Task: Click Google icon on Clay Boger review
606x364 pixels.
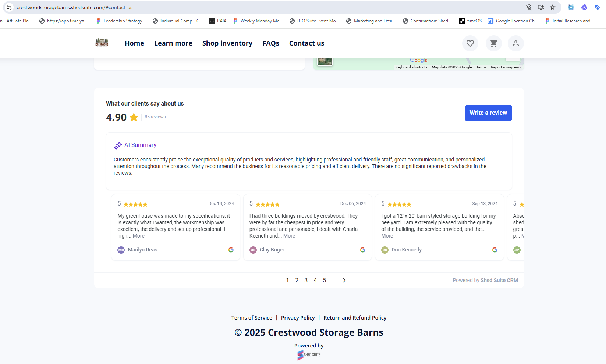Action: [x=362, y=250]
